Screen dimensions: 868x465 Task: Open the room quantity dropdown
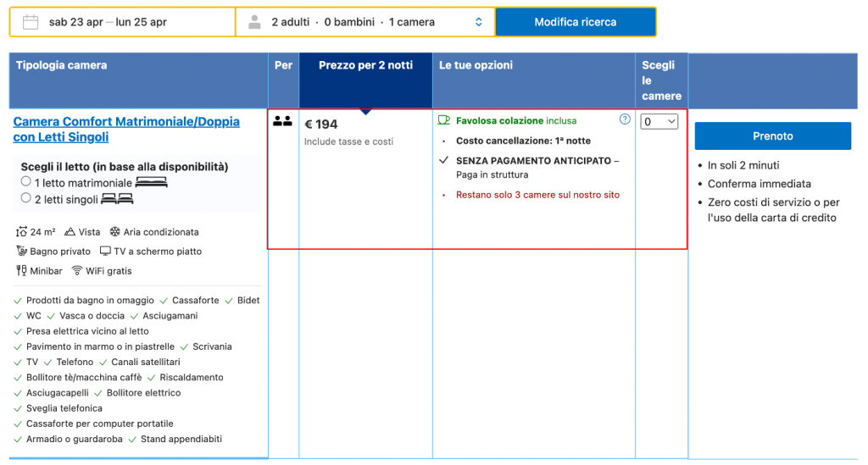coord(659,122)
